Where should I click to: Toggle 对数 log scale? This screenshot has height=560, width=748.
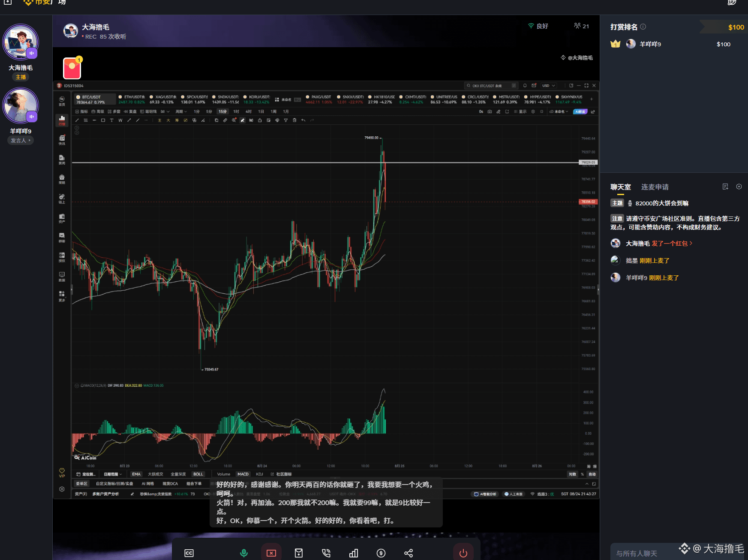[x=573, y=474]
